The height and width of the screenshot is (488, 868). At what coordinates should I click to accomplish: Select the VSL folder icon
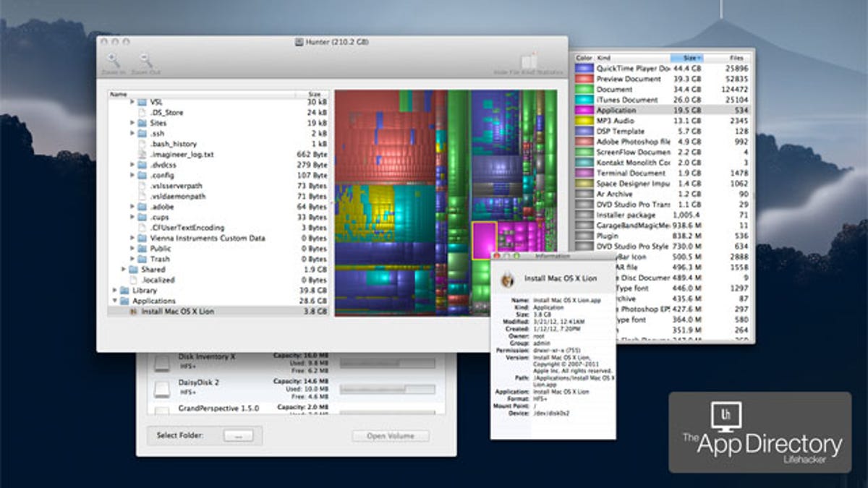pyautogui.click(x=142, y=103)
